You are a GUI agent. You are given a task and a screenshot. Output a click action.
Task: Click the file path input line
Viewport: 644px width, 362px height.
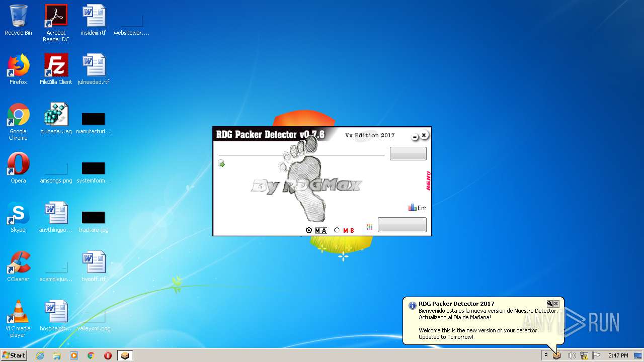pyautogui.click(x=301, y=152)
